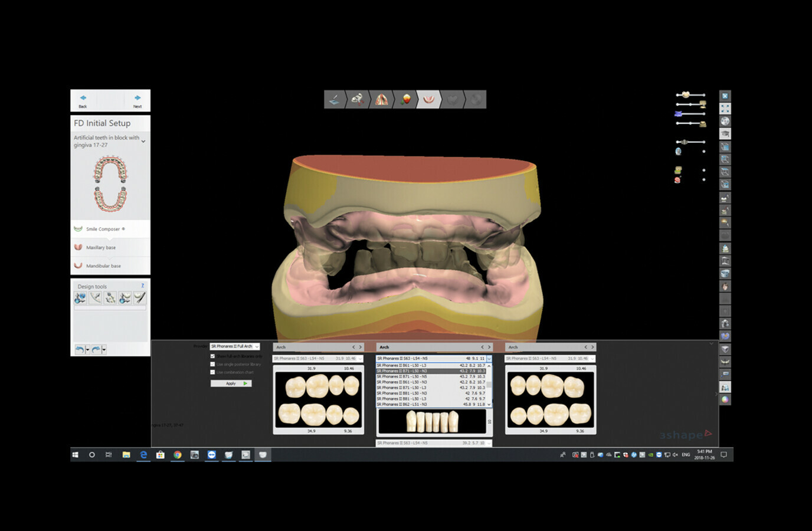Select Mandibular base in the left panel
The height and width of the screenshot is (531, 812).
coord(106,265)
